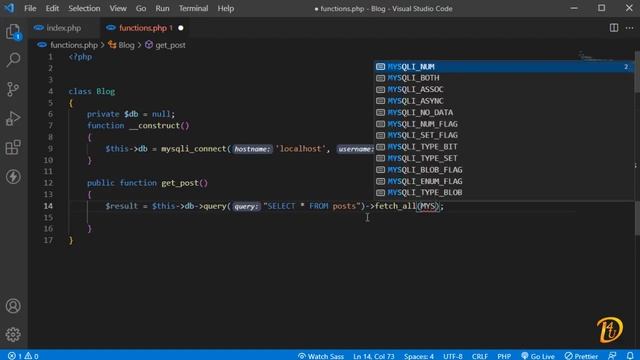Click line number 12 in gutter

tap(48, 183)
